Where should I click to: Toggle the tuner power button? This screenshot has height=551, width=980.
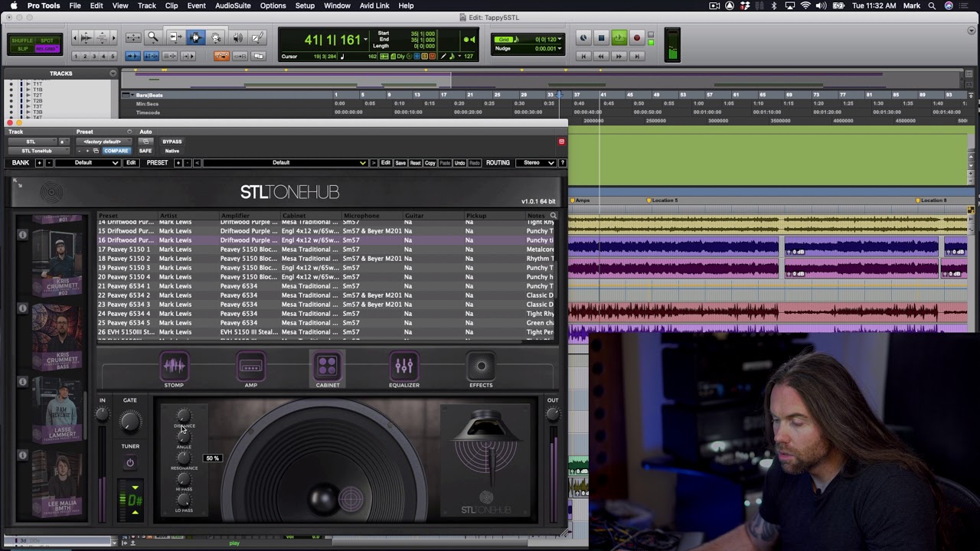point(130,462)
